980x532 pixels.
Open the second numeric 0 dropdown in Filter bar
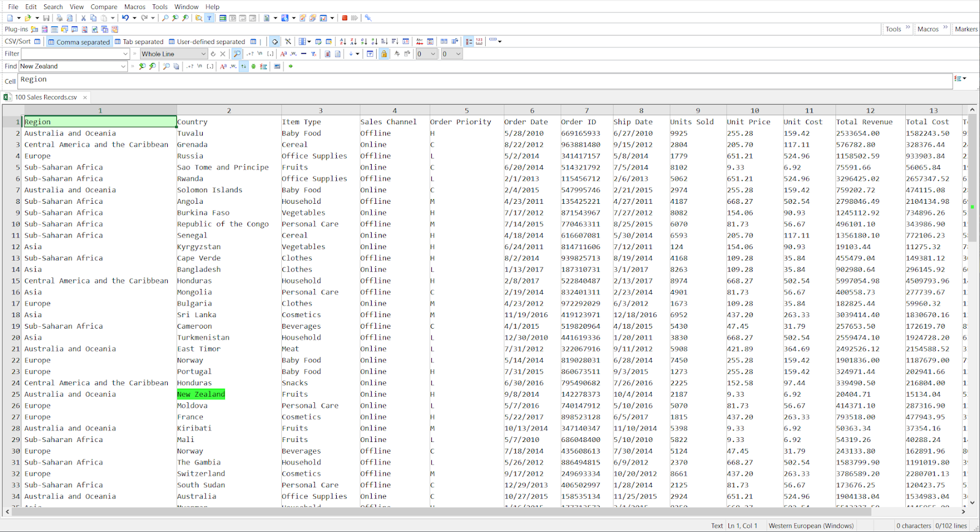click(x=458, y=54)
